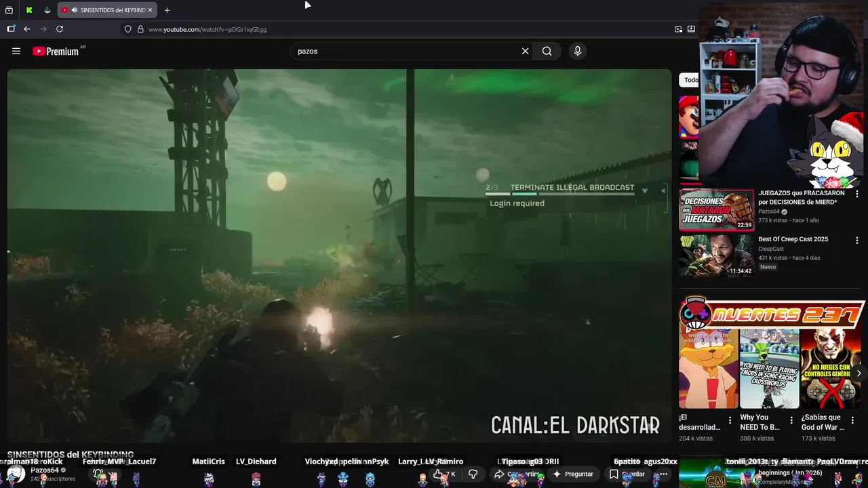868x488 pixels.
Task: Mute the tab via speaker icon
Action: [x=74, y=10]
